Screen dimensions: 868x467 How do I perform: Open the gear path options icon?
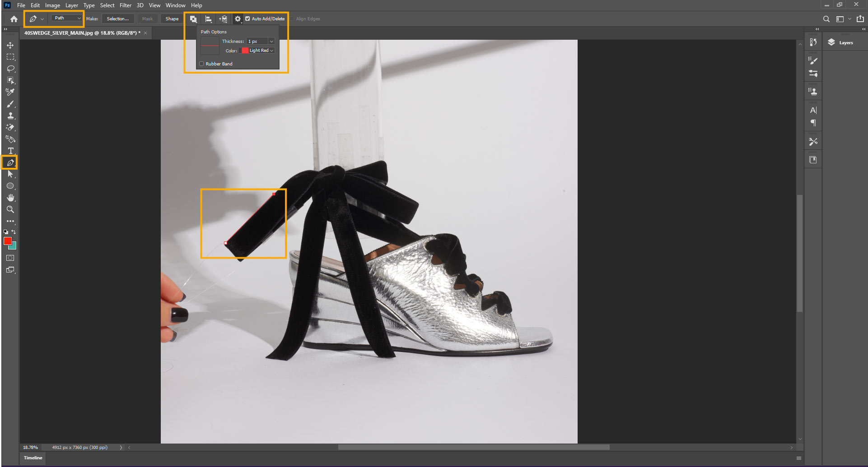[x=238, y=19]
